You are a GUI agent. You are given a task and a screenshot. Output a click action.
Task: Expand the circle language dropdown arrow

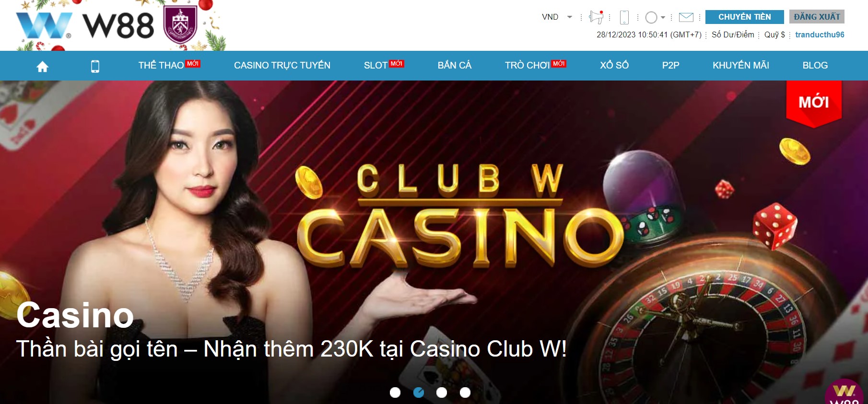663,17
